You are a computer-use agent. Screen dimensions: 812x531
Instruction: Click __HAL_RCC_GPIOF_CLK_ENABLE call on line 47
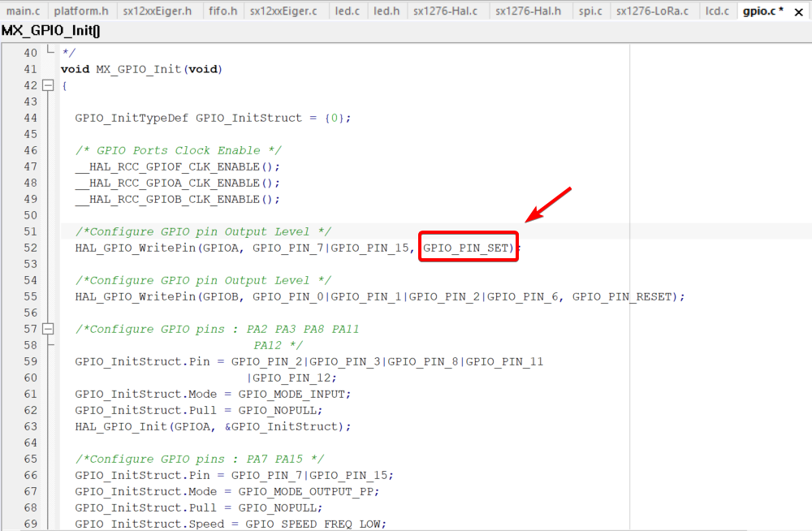(177, 166)
